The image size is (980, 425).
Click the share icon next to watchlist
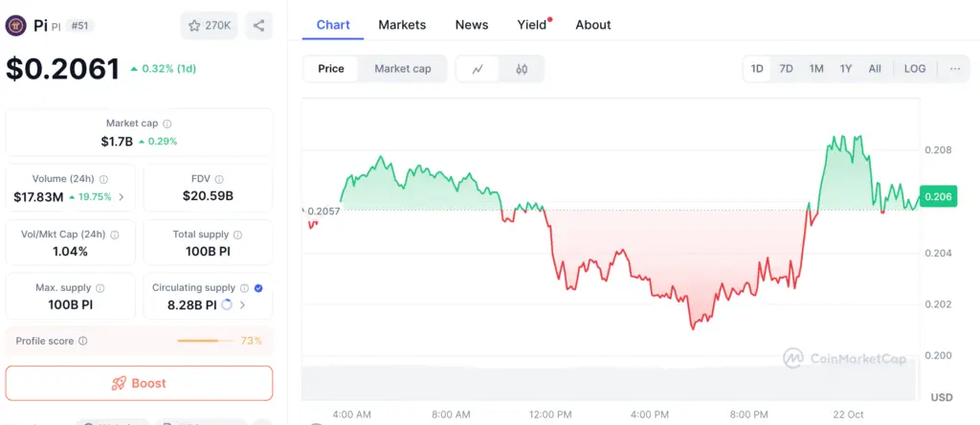pyautogui.click(x=258, y=26)
